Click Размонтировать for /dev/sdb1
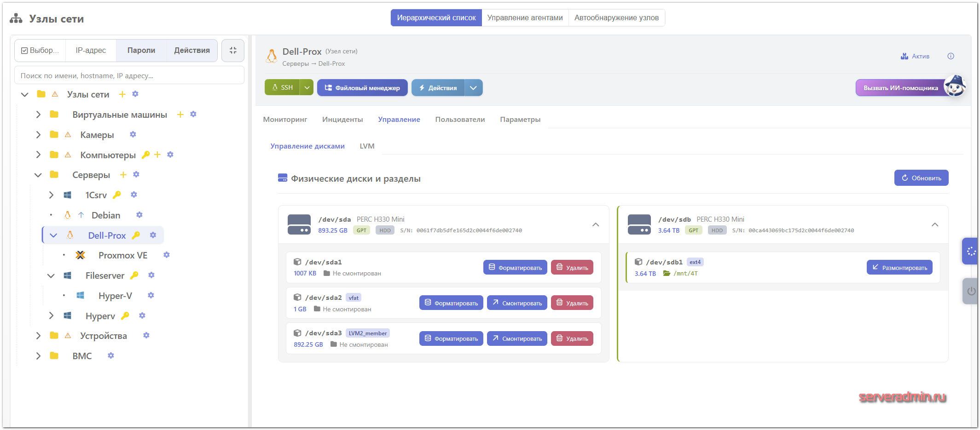This screenshot has width=980, height=430. pos(899,268)
